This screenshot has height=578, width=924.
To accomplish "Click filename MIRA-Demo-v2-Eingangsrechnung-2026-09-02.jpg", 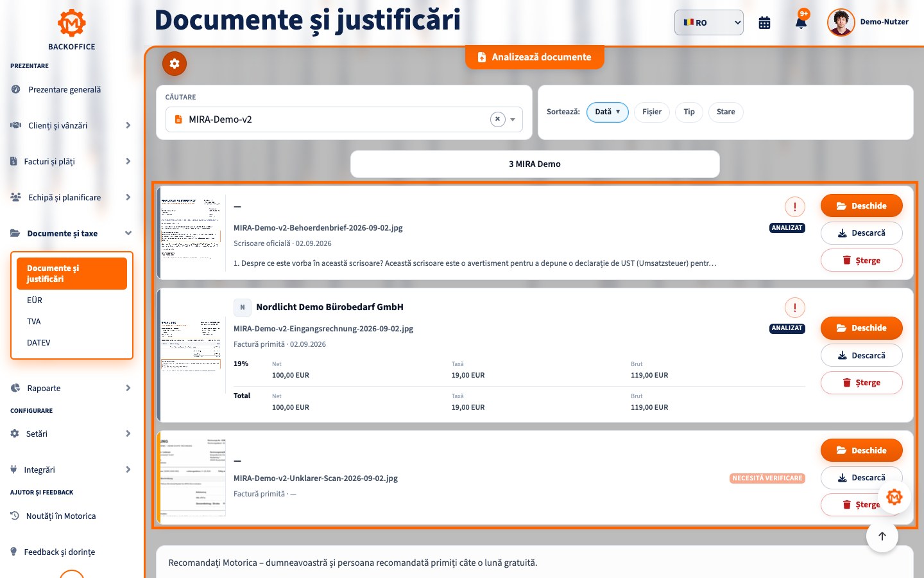I will pyautogui.click(x=323, y=329).
